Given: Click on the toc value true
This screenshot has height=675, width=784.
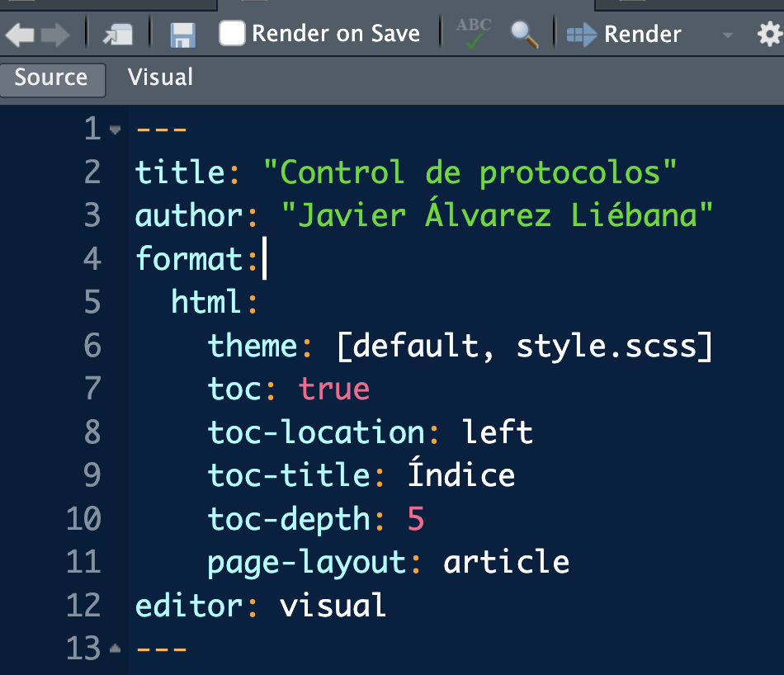Looking at the screenshot, I should [x=334, y=389].
